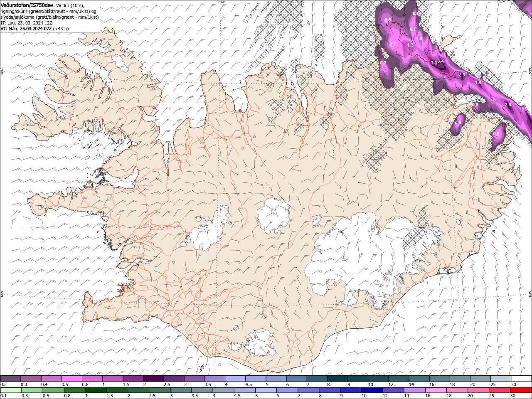Pick top-row legend swatch between 3 and 3.5

click(x=194, y=379)
